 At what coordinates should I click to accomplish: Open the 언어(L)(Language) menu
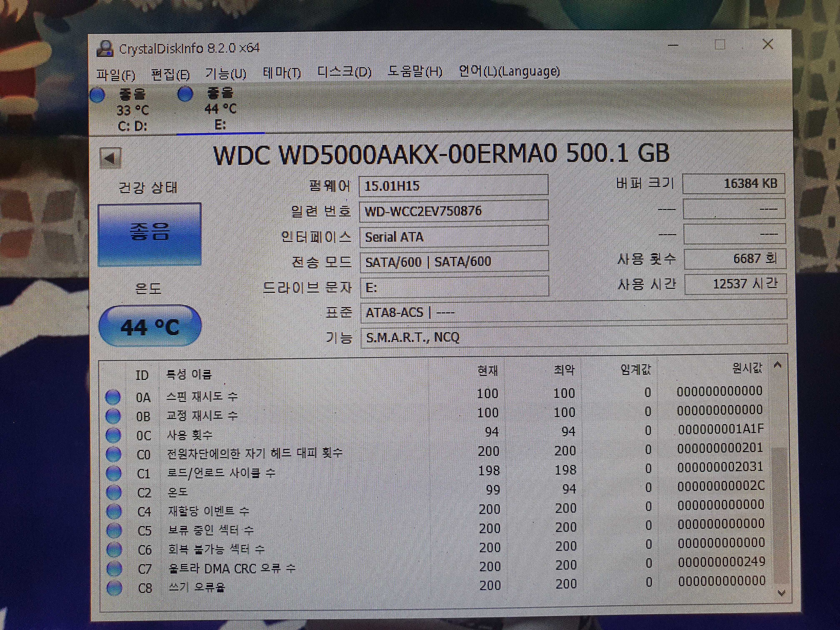point(509,71)
